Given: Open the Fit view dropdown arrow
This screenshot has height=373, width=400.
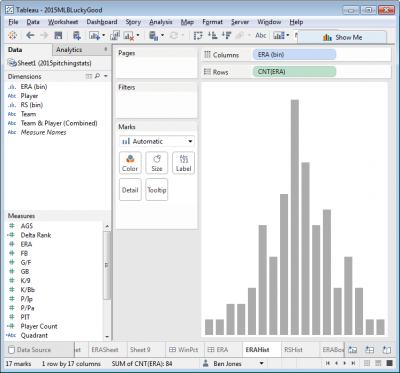Looking at the screenshot, I should (288, 35).
